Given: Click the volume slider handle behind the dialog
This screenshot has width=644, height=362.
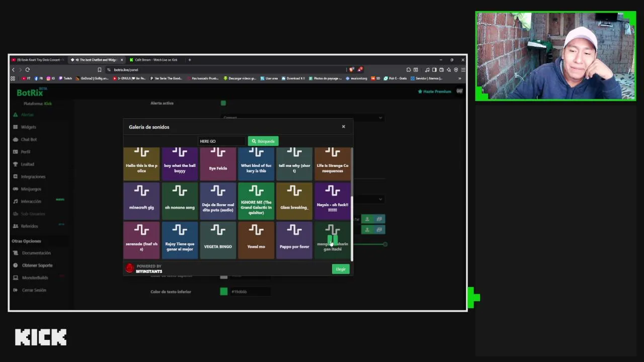Looking at the screenshot, I should click(x=385, y=244).
